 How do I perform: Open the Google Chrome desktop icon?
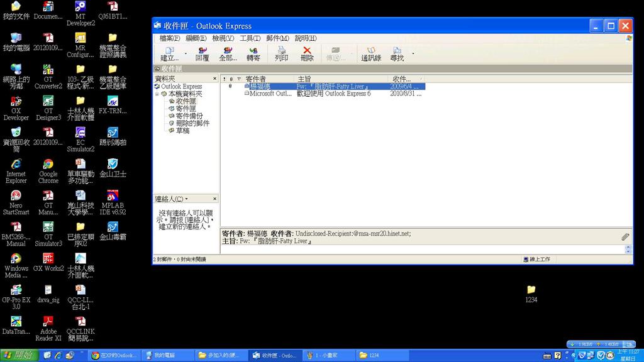pyautogui.click(x=48, y=171)
